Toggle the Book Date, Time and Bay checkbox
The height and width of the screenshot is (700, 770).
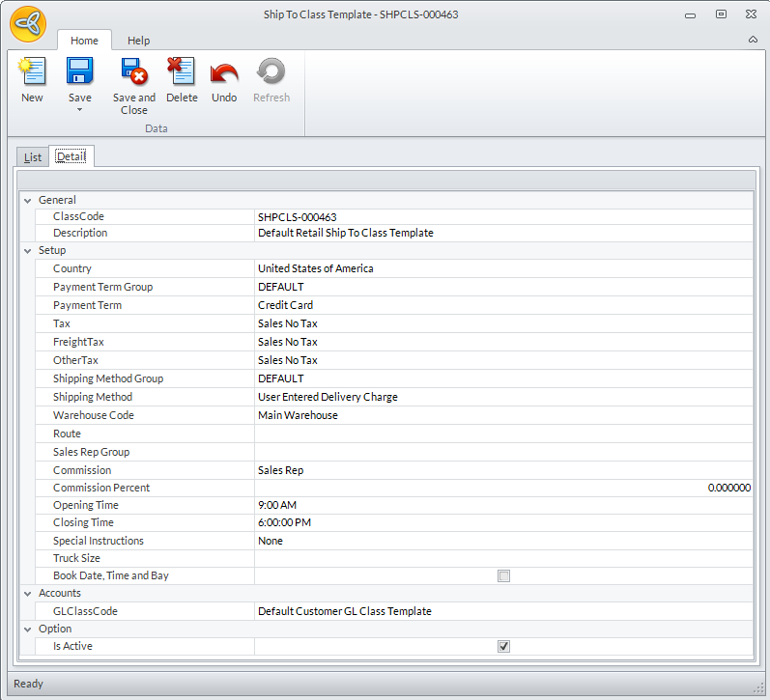tap(503, 576)
